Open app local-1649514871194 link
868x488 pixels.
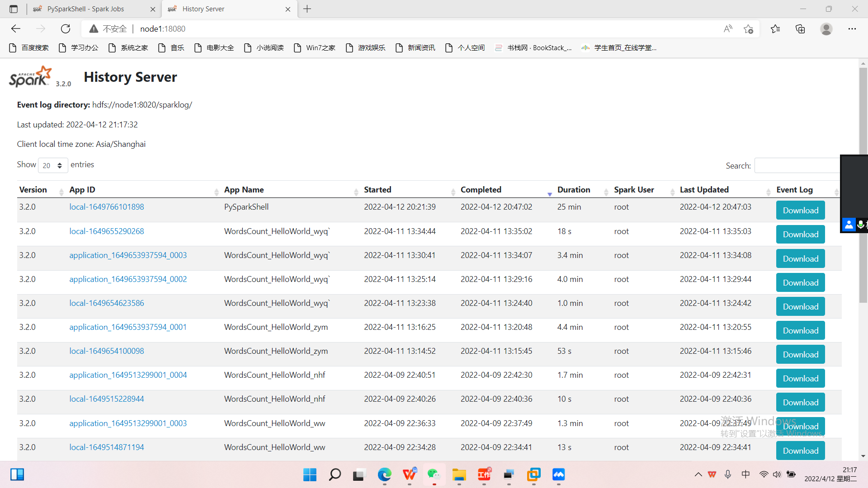[107, 447]
